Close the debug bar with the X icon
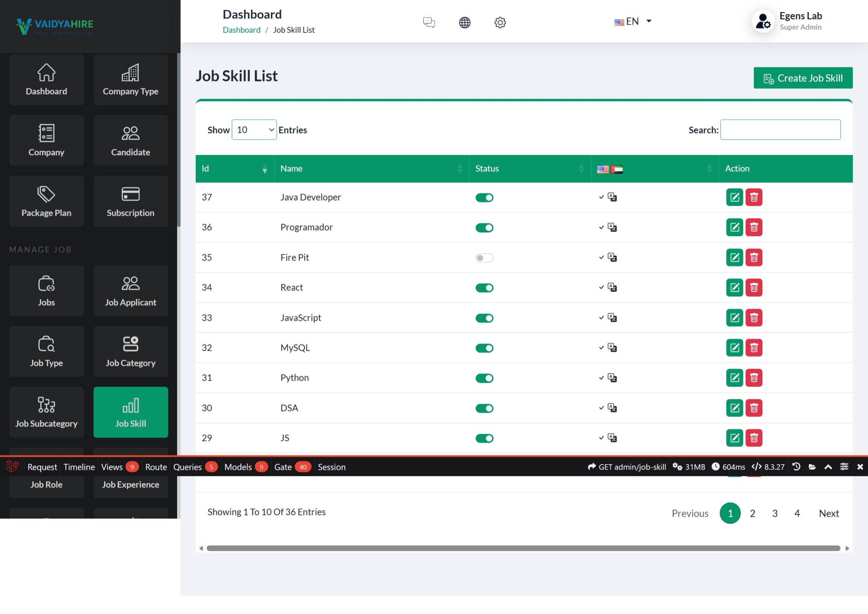This screenshot has width=868, height=614. coord(860,467)
